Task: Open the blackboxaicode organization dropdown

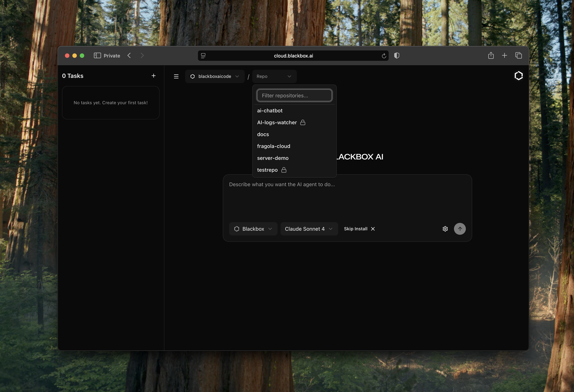Action: click(x=215, y=77)
